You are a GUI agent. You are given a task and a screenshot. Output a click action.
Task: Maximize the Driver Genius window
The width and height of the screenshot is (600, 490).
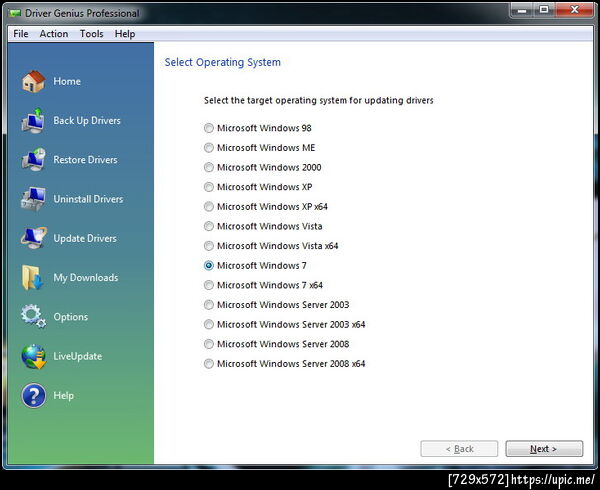coord(544,10)
